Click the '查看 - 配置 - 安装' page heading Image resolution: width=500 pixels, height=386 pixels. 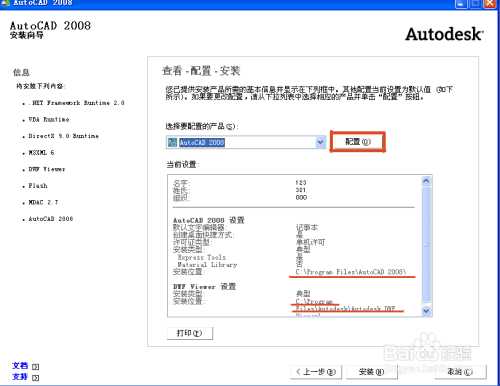point(201,71)
